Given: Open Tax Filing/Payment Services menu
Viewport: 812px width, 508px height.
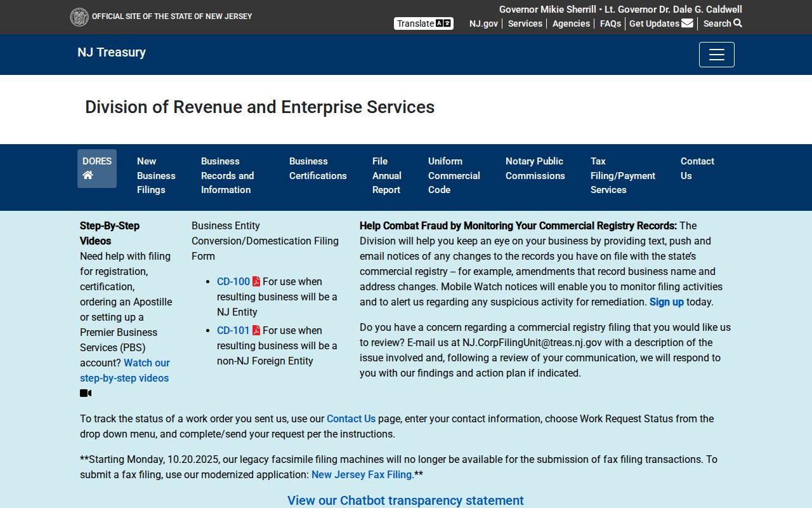Looking at the screenshot, I should tap(623, 175).
